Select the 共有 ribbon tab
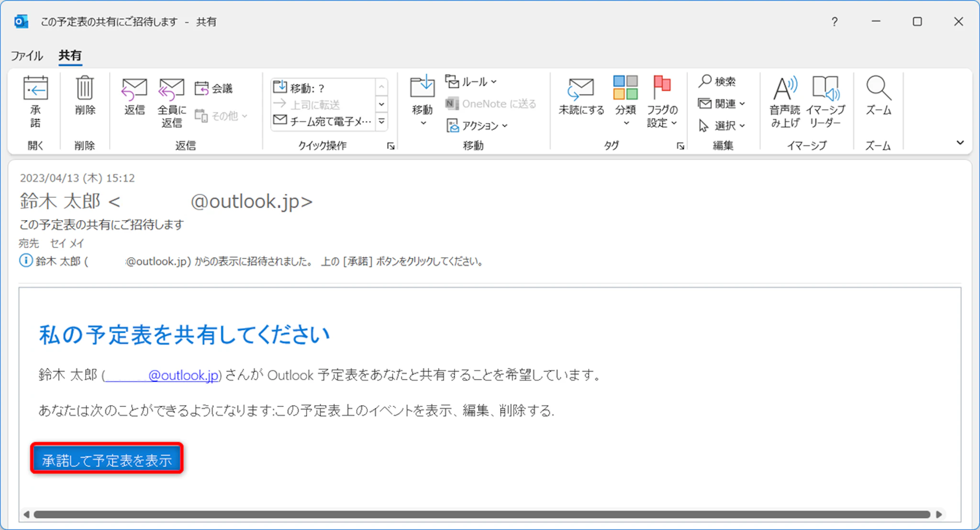The width and height of the screenshot is (980, 530). click(70, 55)
